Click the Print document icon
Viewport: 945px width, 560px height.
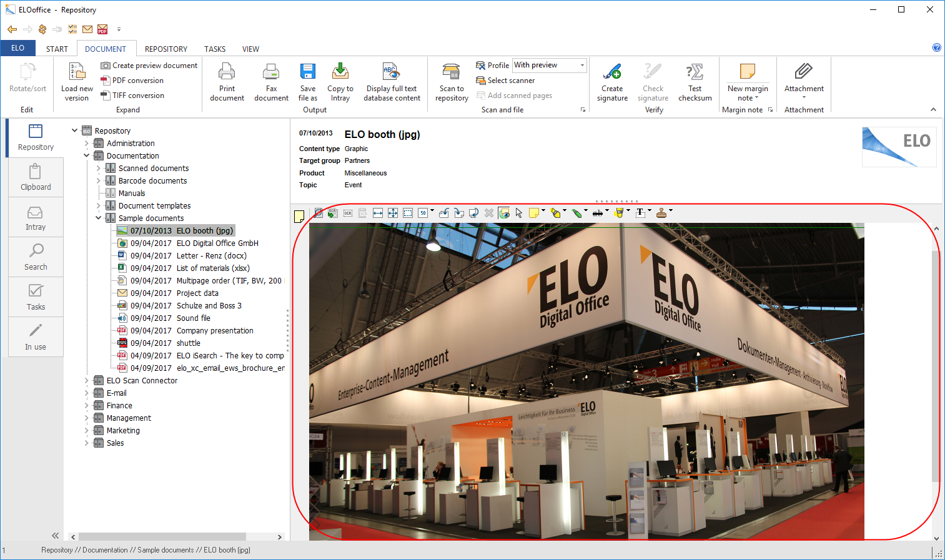(227, 72)
